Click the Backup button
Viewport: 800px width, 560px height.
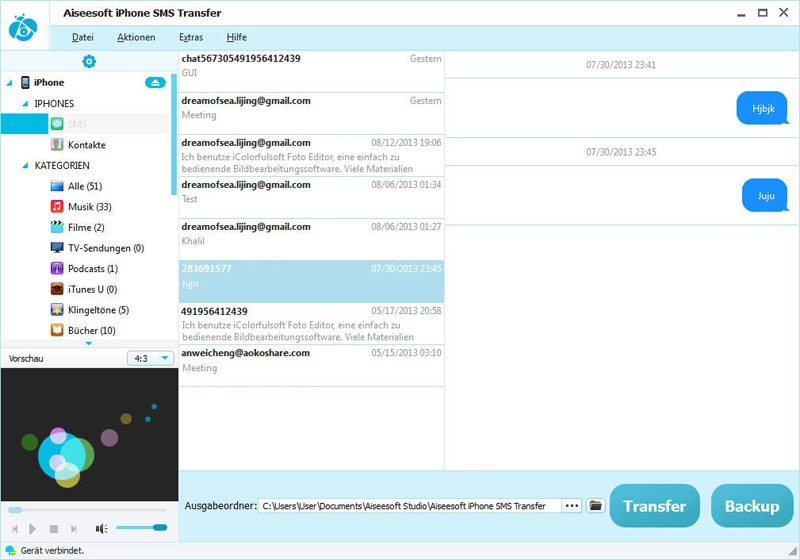752,505
